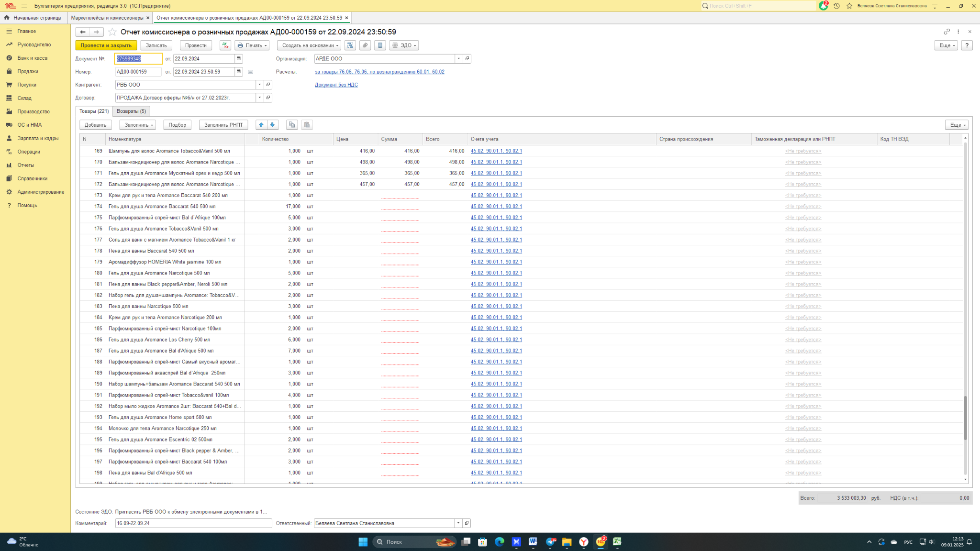This screenshot has height=551, width=980.
Task: Switch to Возвраты (5) tab
Action: [131, 111]
